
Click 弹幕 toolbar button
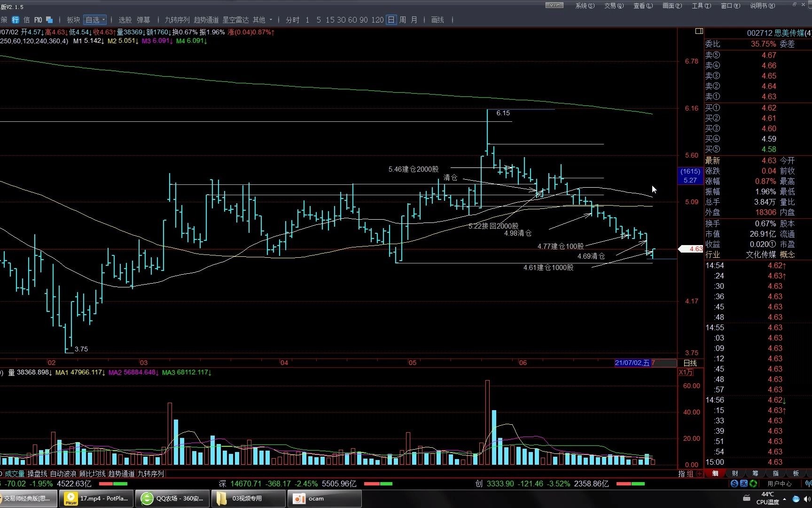[x=143, y=20]
